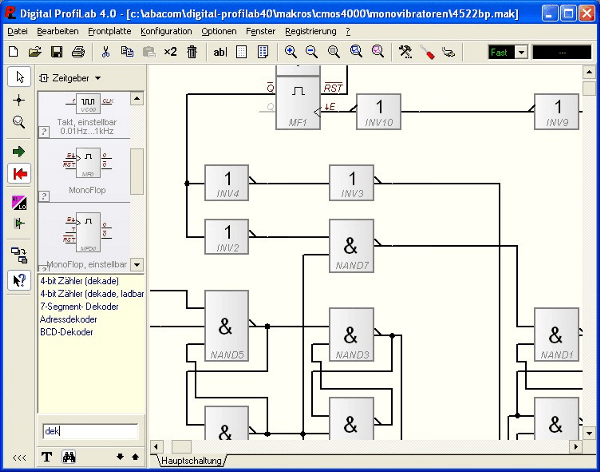Screen dimensions: 600x472
Task: Select BCD-Dekoder search result
Action: point(67,332)
